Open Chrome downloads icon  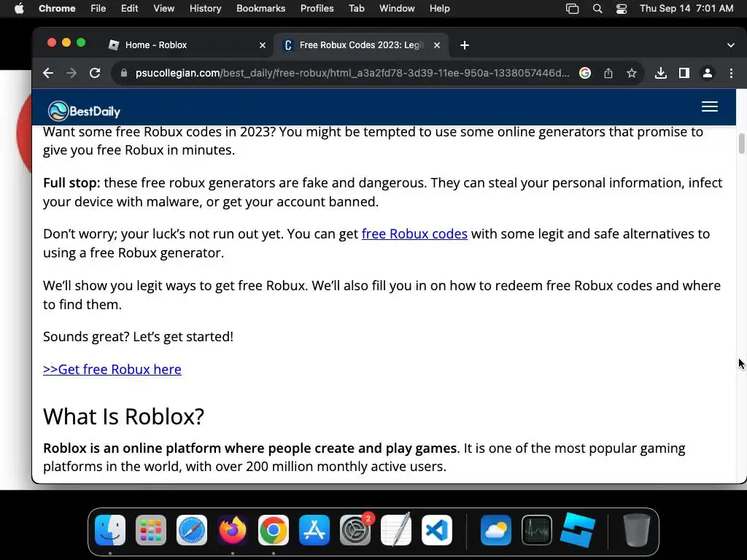[661, 74]
